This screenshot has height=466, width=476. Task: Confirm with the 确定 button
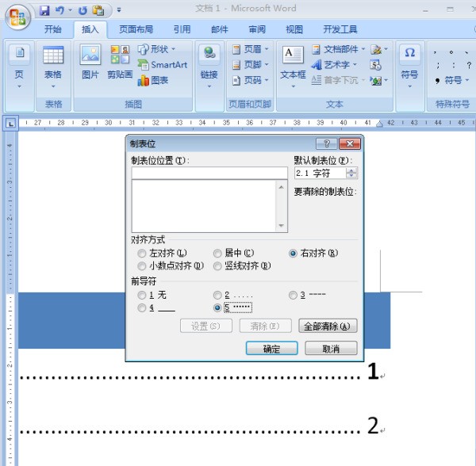click(x=271, y=349)
